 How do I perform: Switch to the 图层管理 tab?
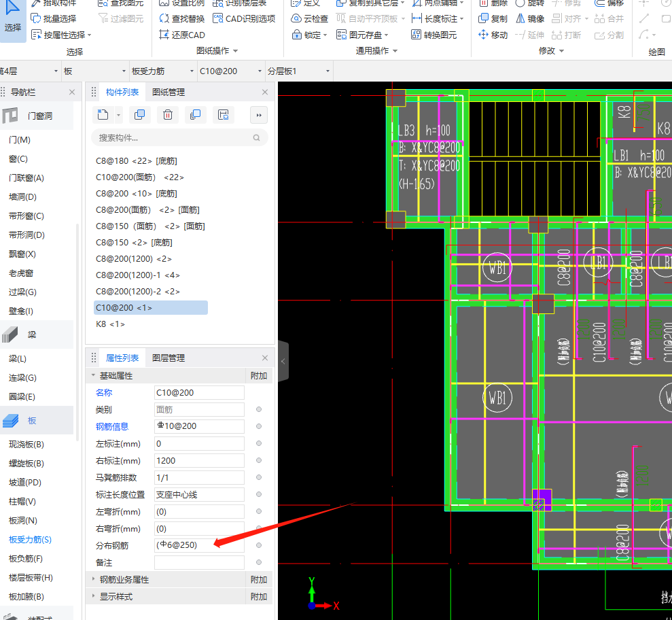point(169,358)
